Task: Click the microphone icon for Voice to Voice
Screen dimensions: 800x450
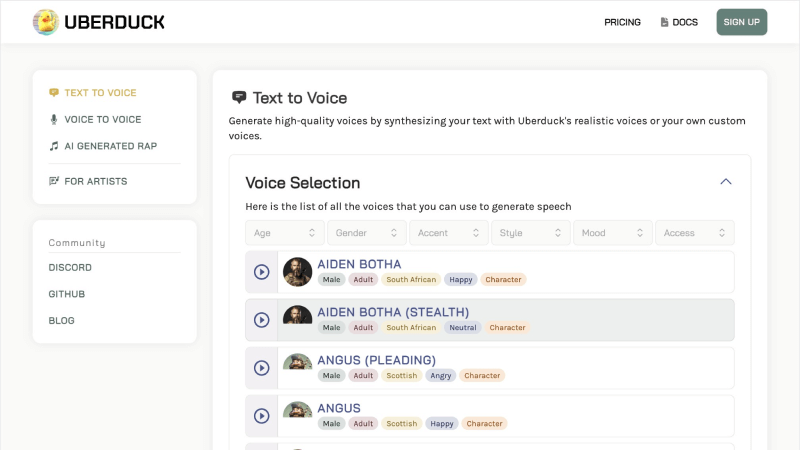Action: [x=54, y=119]
